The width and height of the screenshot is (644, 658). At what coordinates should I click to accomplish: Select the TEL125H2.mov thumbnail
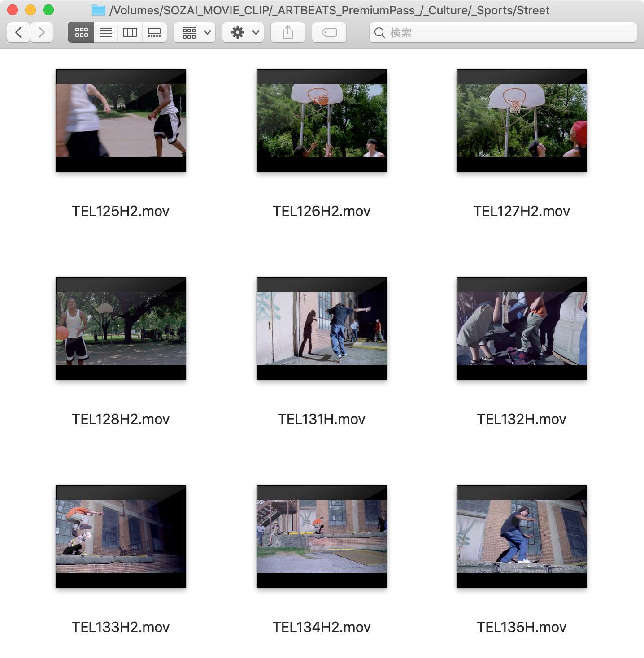121,120
